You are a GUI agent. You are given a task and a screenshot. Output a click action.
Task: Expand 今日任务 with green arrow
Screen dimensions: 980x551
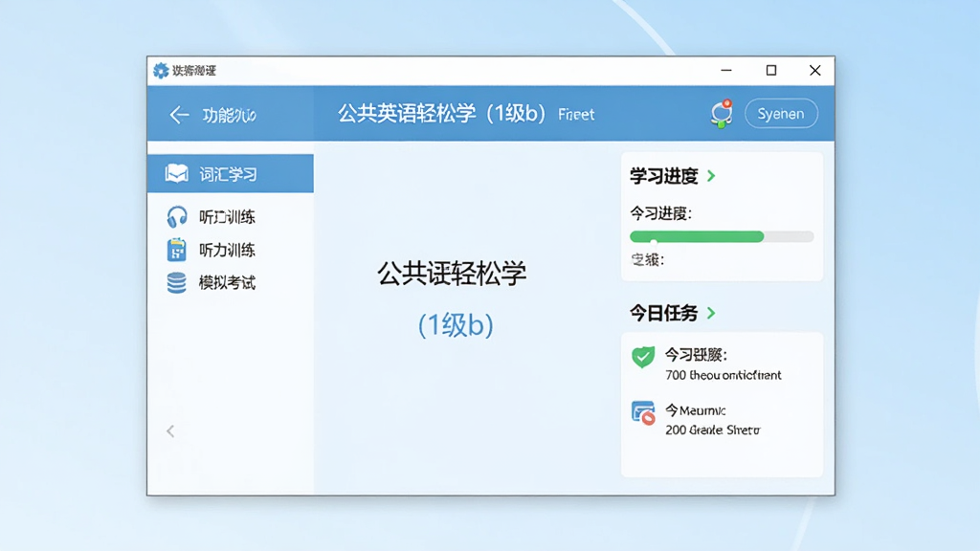coord(711,313)
